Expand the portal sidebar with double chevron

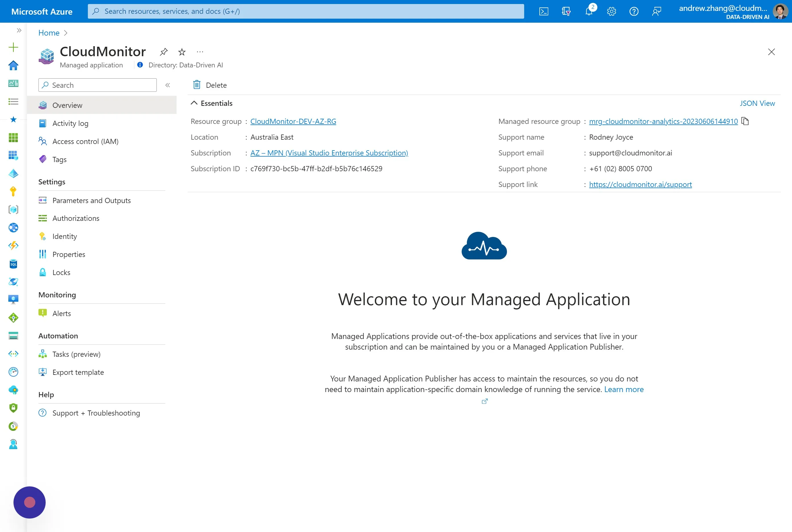[19, 30]
